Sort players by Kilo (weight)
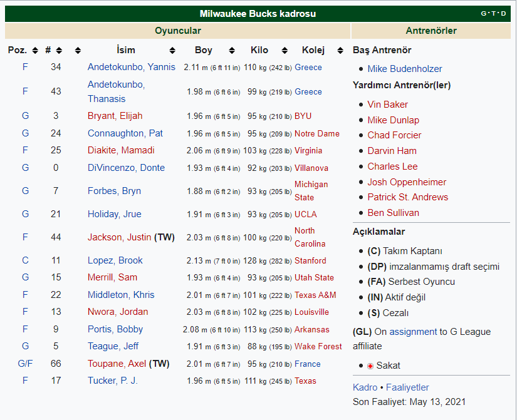This screenshot has height=420, width=517. point(285,50)
